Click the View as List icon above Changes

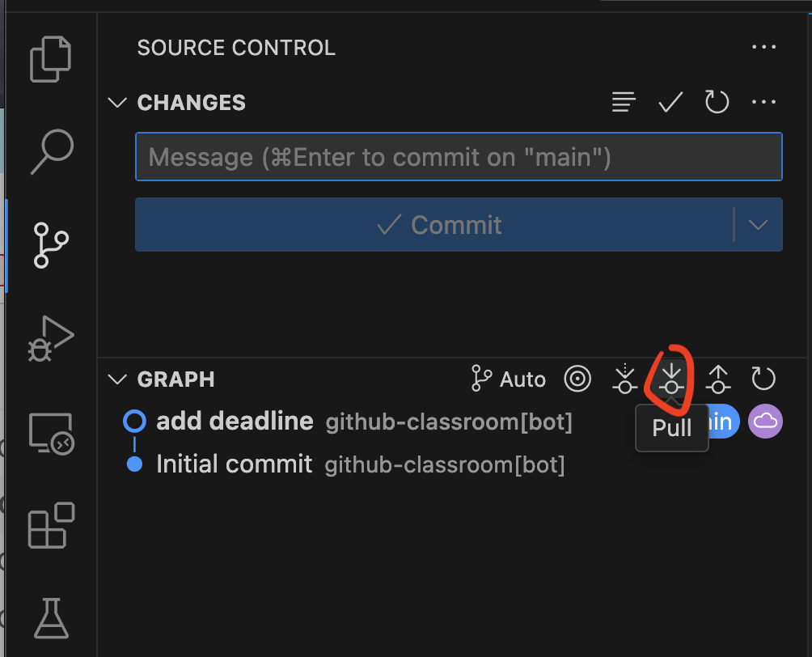[624, 102]
